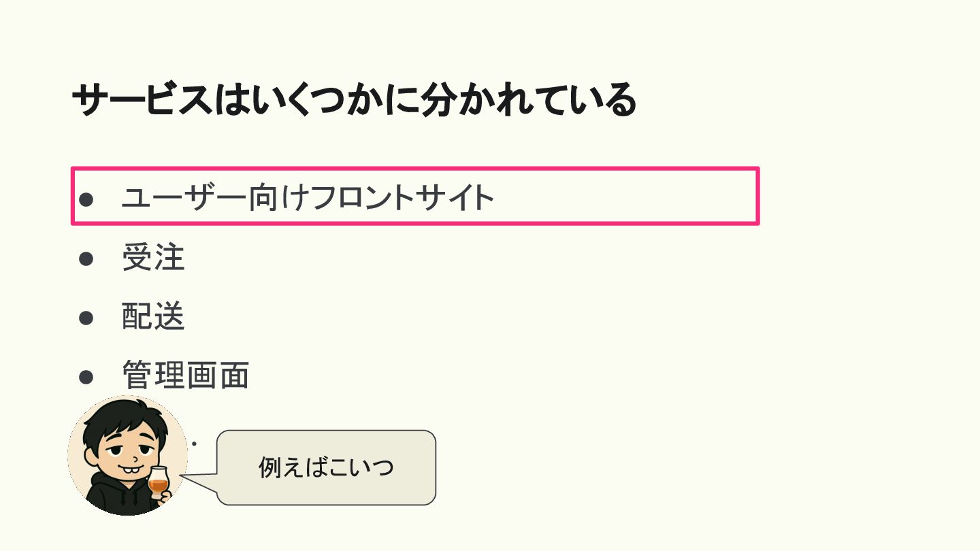Click the right edge of the pink highlight border
Image resolution: width=980 pixels, height=551 pixels.
[757, 196]
